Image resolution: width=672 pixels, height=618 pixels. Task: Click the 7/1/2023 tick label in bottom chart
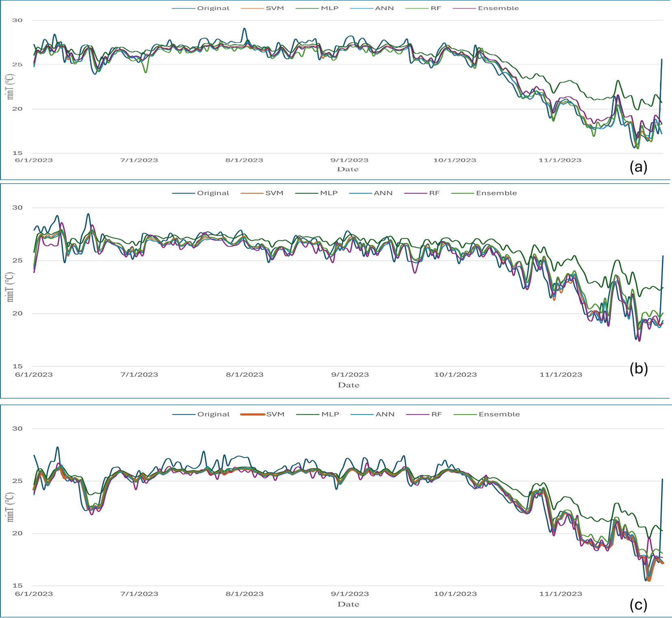coord(139,594)
